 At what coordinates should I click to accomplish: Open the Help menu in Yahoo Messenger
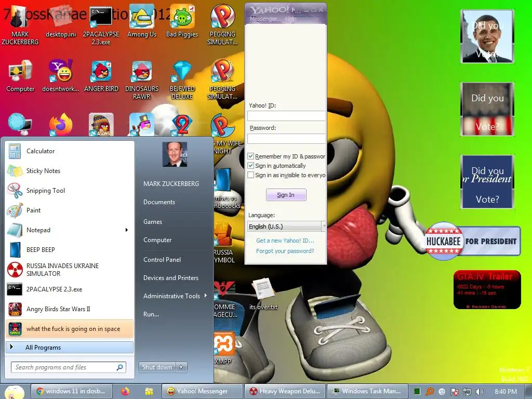click(290, 19)
